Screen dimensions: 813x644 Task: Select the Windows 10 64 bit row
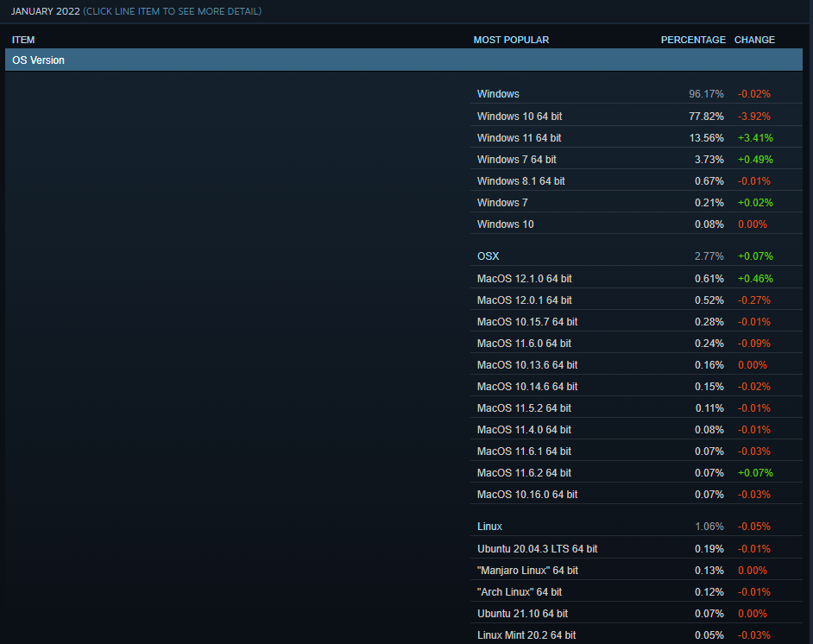click(636, 117)
